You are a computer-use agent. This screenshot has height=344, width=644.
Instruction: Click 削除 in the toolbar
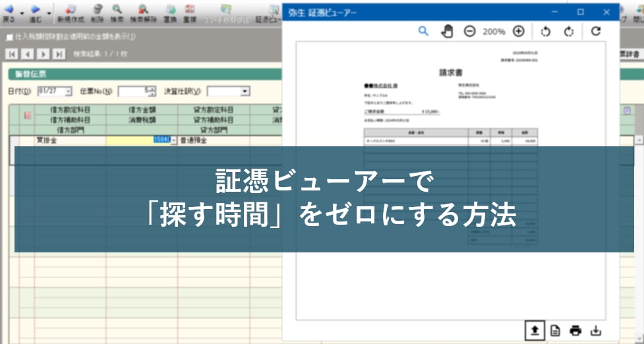[98, 13]
